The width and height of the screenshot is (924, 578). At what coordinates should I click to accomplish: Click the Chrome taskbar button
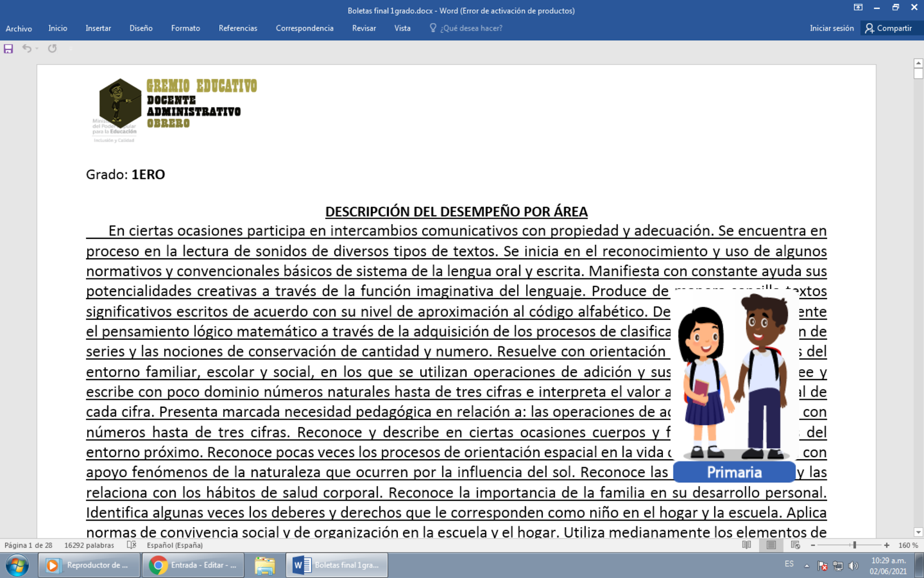pyautogui.click(x=193, y=565)
